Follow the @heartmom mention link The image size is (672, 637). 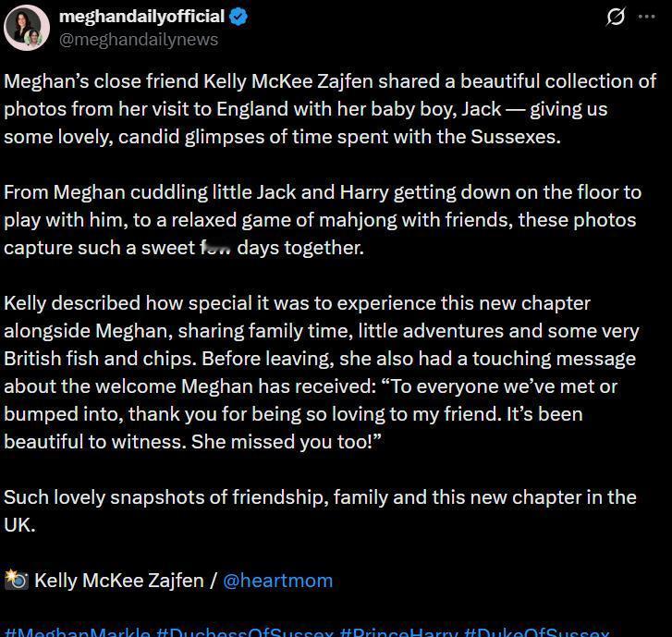point(277,581)
